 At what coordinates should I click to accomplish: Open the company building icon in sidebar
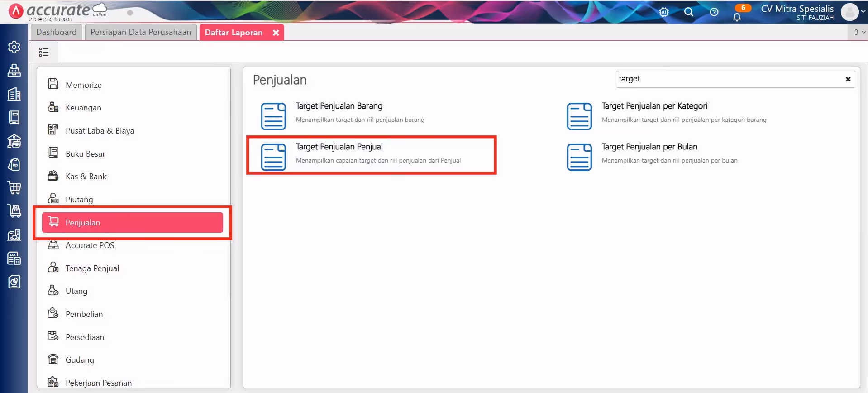[14, 94]
